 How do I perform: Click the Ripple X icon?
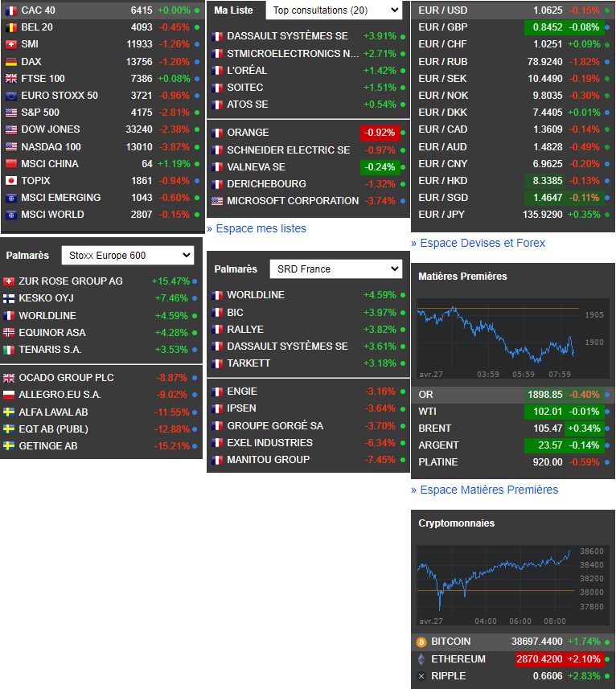click(421, 676)
